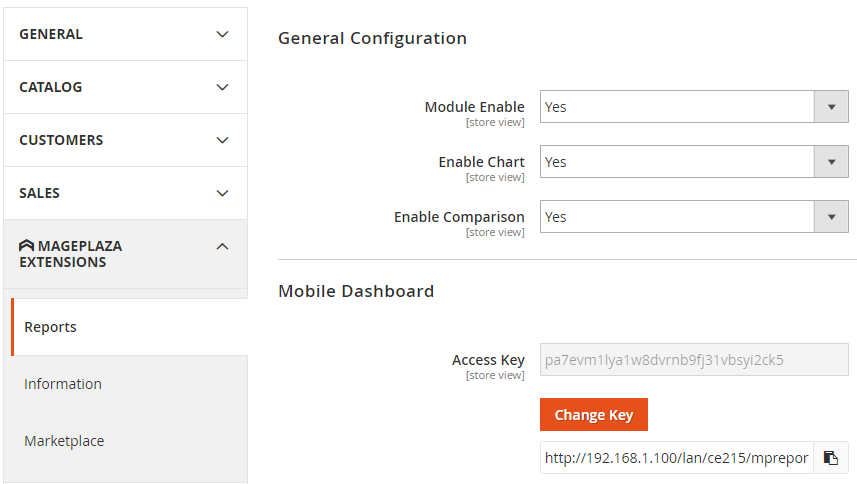This screenshot has width=857, height=484.
Task: Click the Access Key text field
Action: [x=693, y=359]
